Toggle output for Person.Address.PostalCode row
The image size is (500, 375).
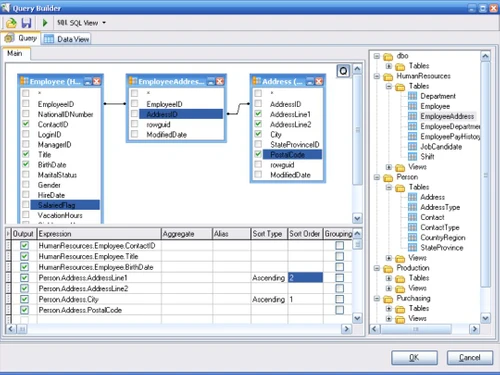point(24,310)
